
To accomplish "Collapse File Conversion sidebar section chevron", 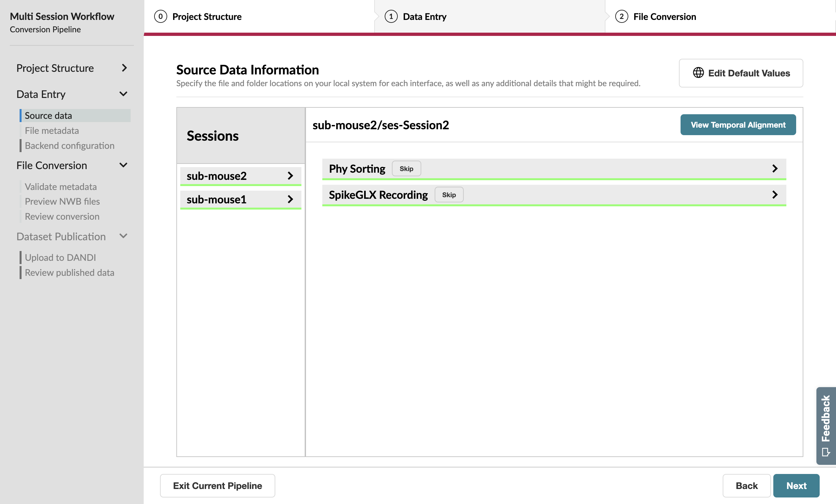I will pos(123,165).
